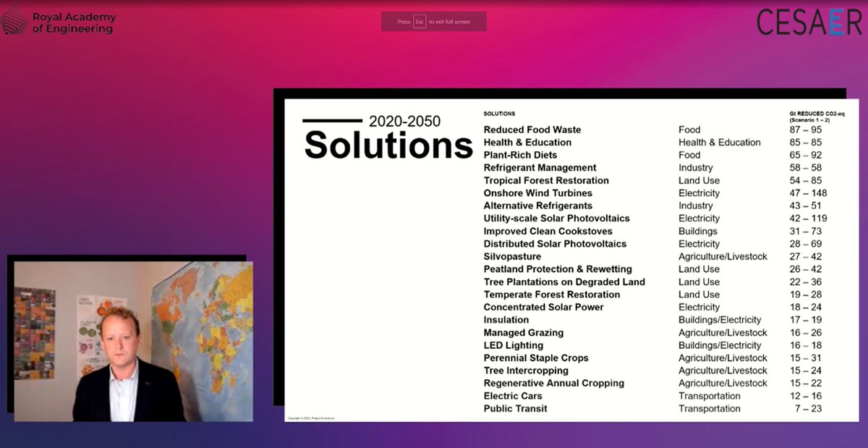Select the Reduced Food Waste row
Viewport: 868px width, 448px height.
(654, 130)
